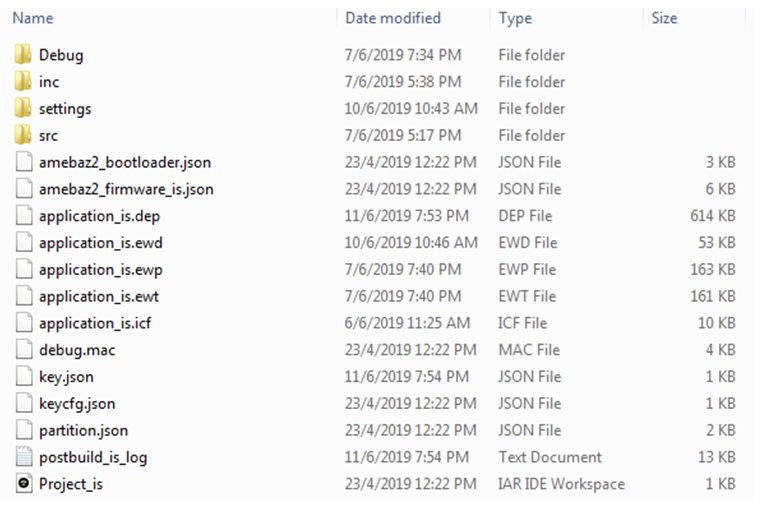Sort by the Date modified column header
Screen dimensions: 762x510
point(393,18)
